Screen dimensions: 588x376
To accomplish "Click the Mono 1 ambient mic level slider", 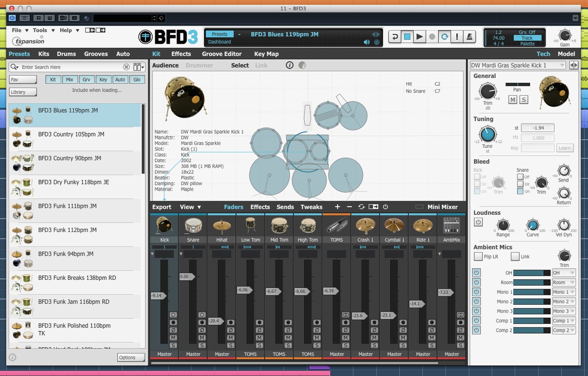I will coord(532,292).
